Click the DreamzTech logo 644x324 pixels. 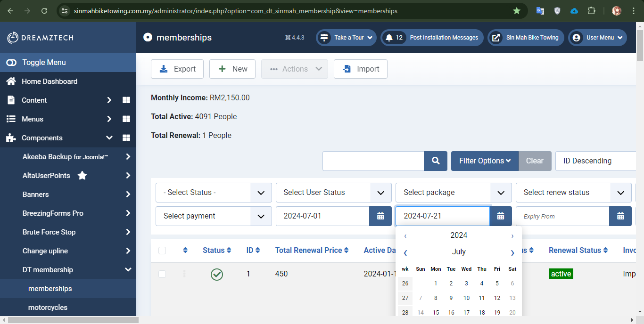point(40,38)
